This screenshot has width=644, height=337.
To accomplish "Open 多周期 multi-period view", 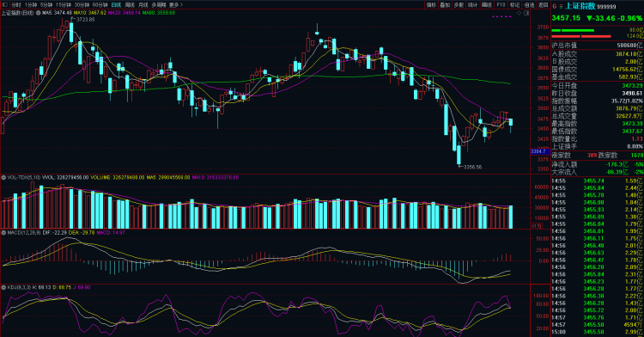I will tap(159, 5).
